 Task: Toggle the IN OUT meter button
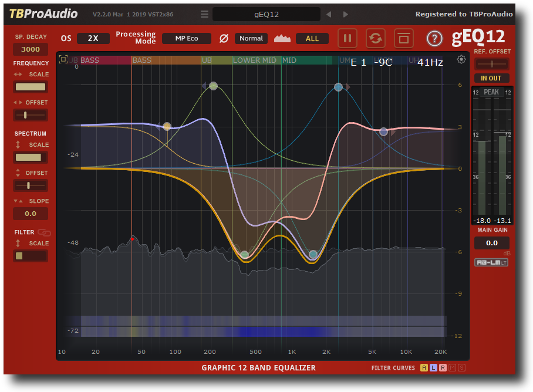click(x=491, y=78)
